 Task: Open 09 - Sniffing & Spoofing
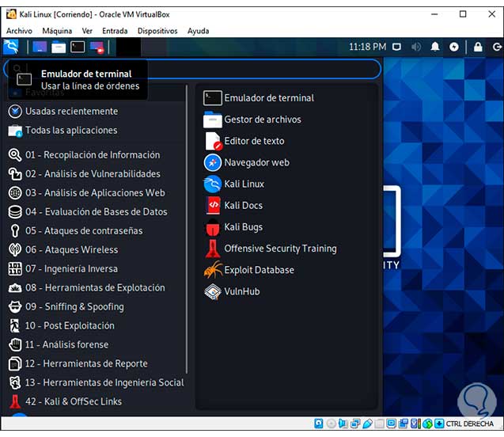[x=66, y=306]
